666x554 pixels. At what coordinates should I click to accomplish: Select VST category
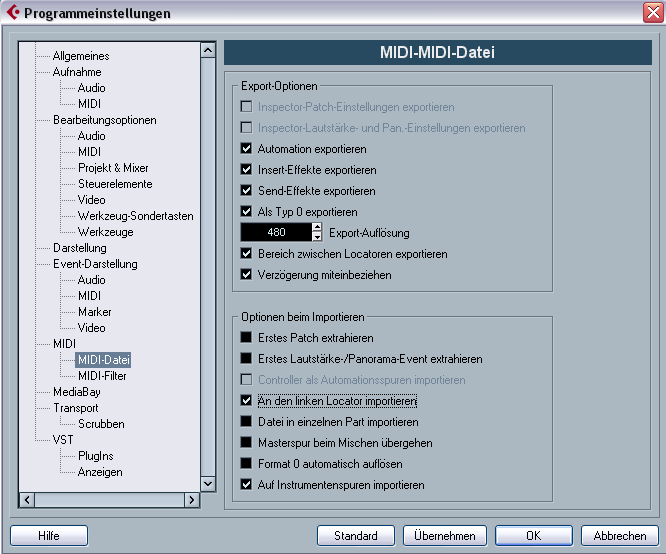pyautogui.click(x=63, y=440)
